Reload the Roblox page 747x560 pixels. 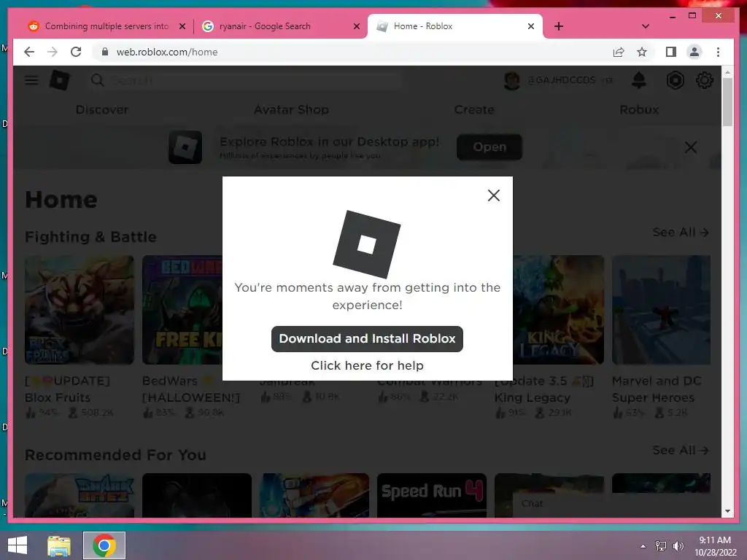76,52
